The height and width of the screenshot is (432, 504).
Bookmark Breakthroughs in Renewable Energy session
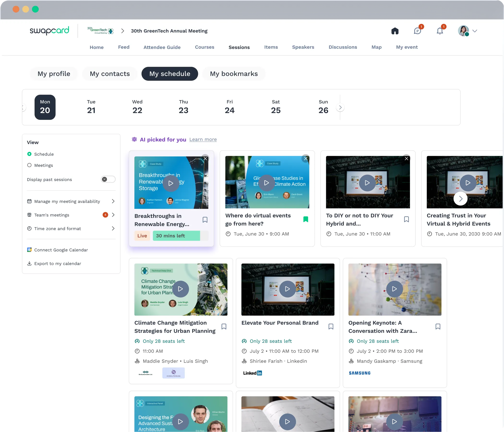pyautogui.click(x=205, y=220)
